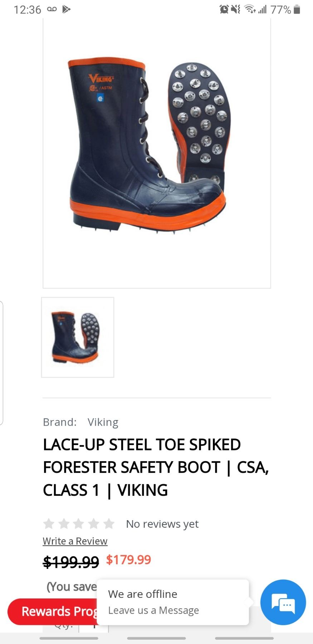This screenshot has width=313, height=644.
Task: Open the Rewards Program button
Action: click(53, 611)
